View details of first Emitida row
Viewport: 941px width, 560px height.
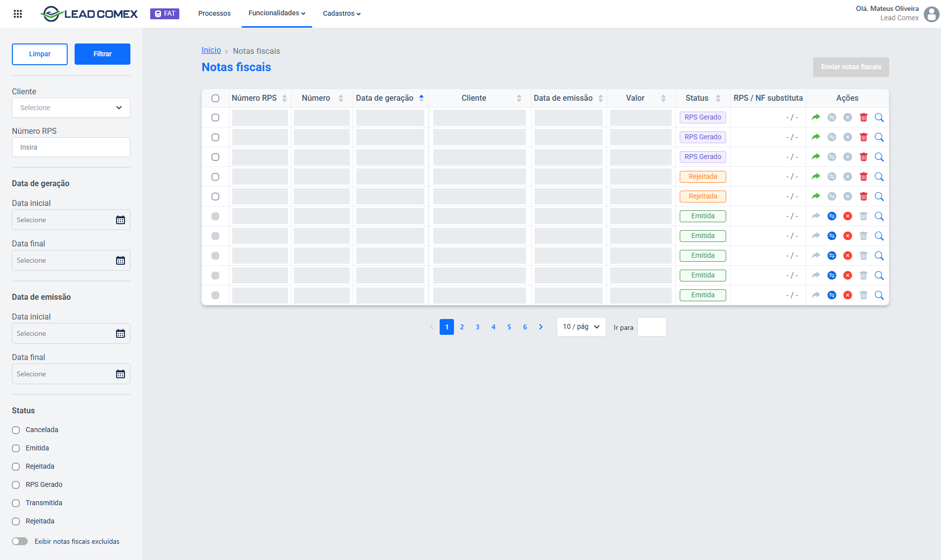(879, 216)
